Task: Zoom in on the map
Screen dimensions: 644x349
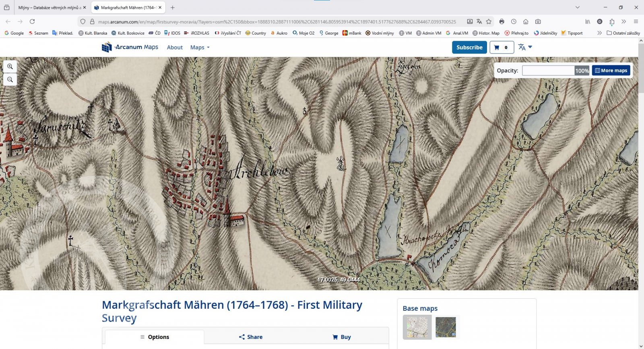Action: tap(10, 66)
